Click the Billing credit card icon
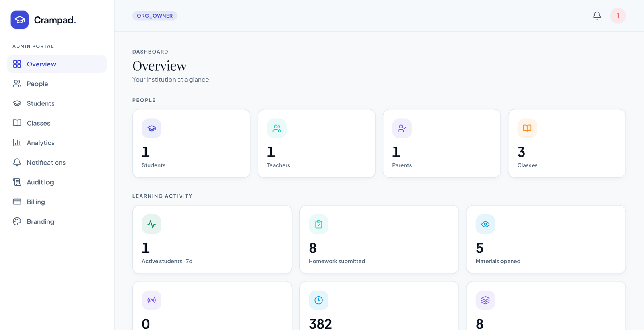The image size is (644, 330). click(x=17, y=202)
